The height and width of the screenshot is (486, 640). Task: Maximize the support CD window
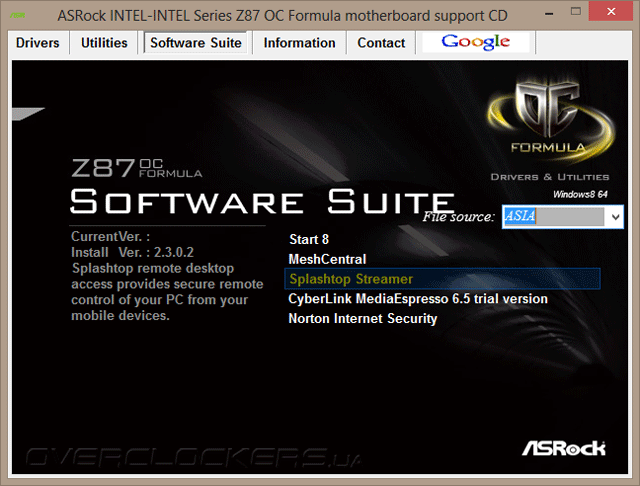pyautogui.click(x=576, y=11)
